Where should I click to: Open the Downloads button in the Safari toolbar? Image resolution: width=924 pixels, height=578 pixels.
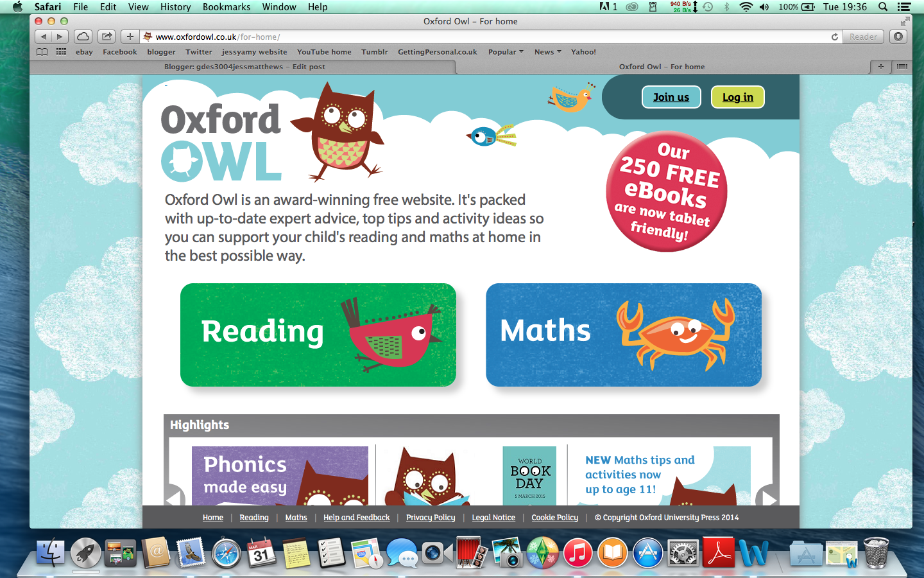pos(898,37)
